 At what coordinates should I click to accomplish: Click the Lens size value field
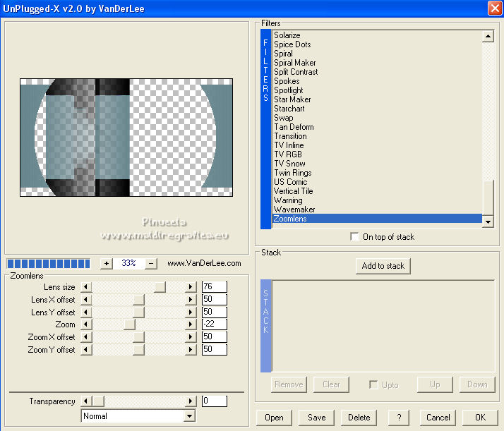pos(214,287)
